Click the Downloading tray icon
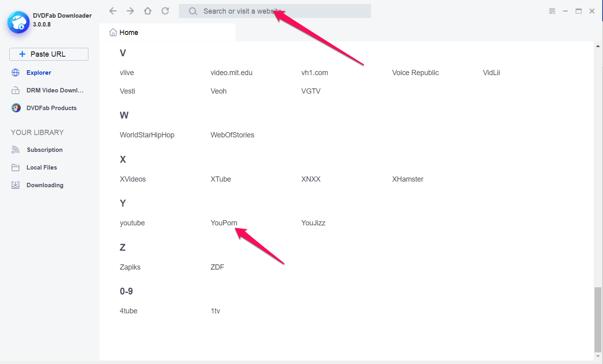The width and height of the screenshot is (603, 364). pyautogui.click(x=16, y=185)
